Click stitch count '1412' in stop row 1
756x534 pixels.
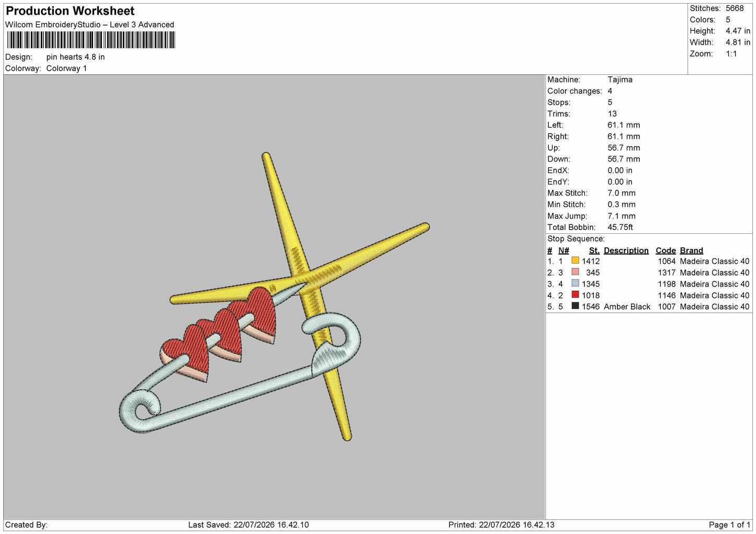[591, 261]
